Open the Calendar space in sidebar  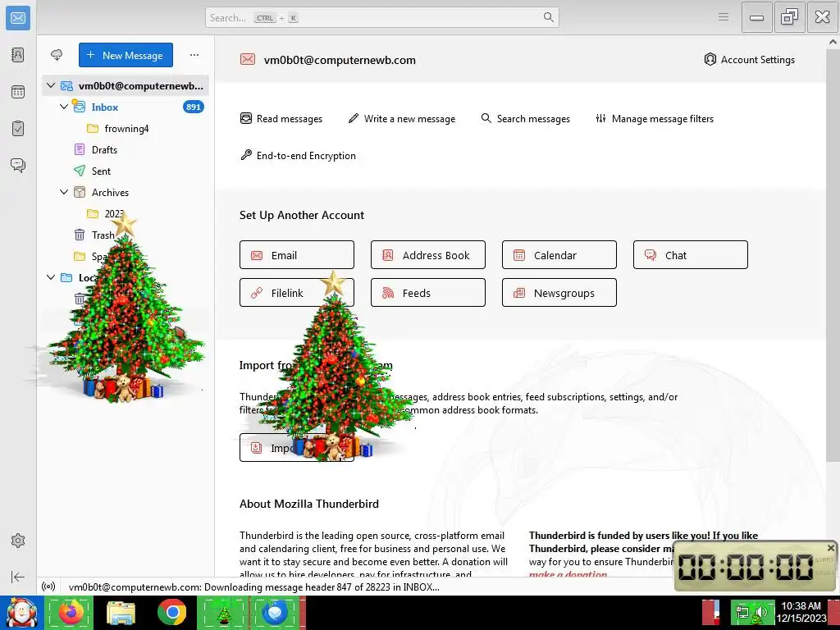point(18,92)
